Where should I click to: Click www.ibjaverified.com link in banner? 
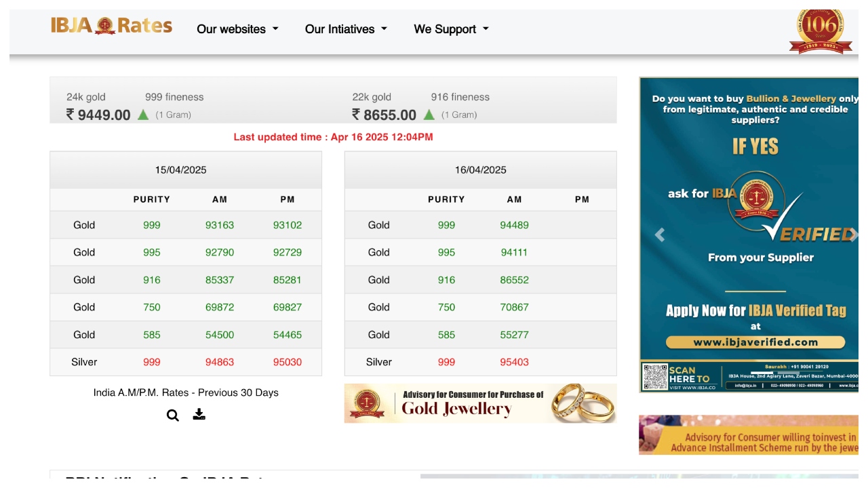click(x=755, y=342)
